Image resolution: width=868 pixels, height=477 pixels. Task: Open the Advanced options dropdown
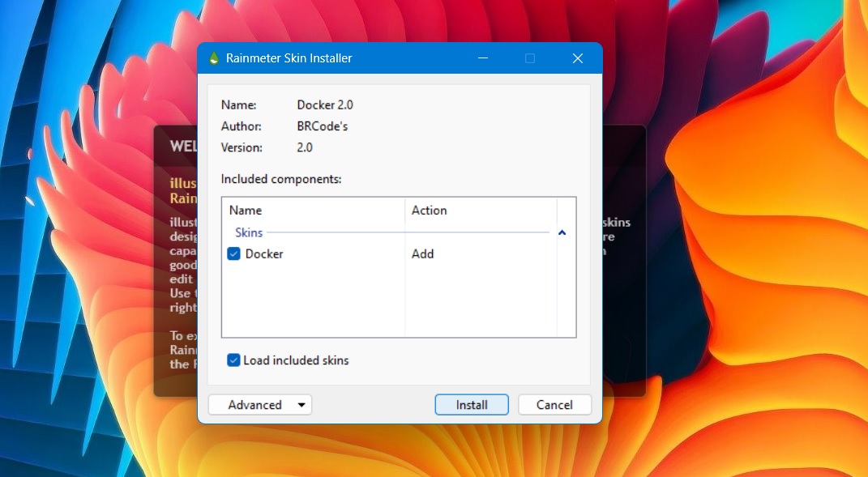click(x=259, y=404)
